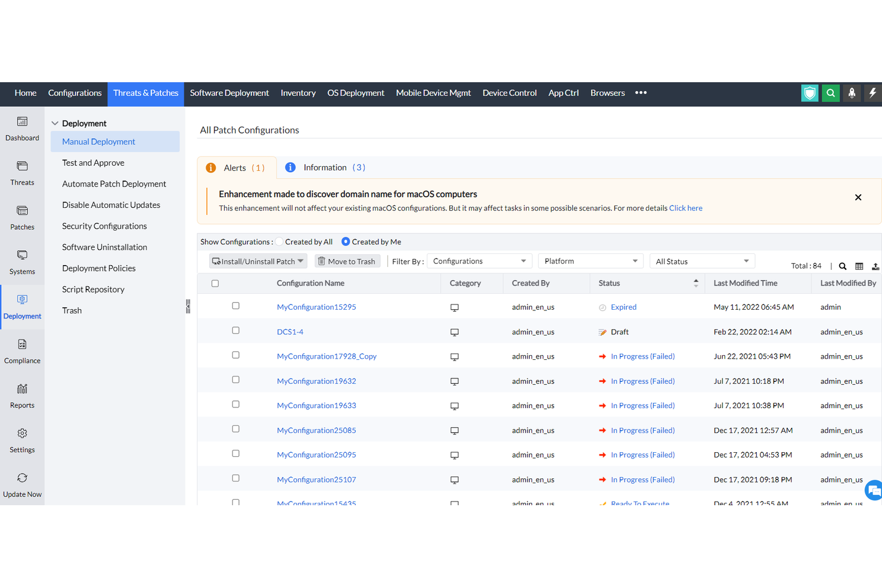Sort the table by the Status column arrows

pos(695,283)
